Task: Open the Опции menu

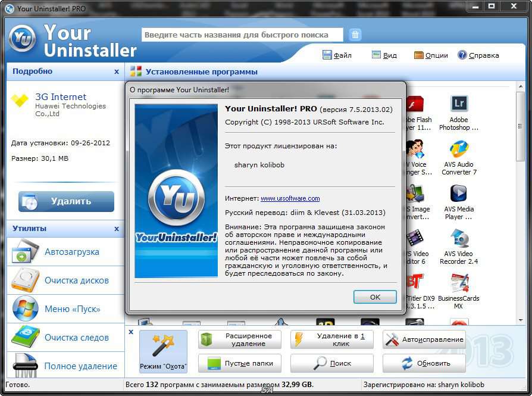Action: [431, 55]
